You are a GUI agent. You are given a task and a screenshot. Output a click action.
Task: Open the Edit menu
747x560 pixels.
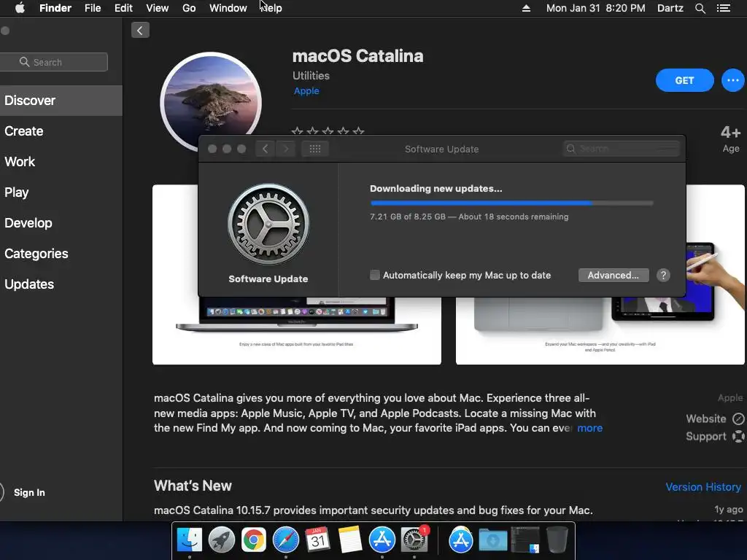[x=123, y=8]
